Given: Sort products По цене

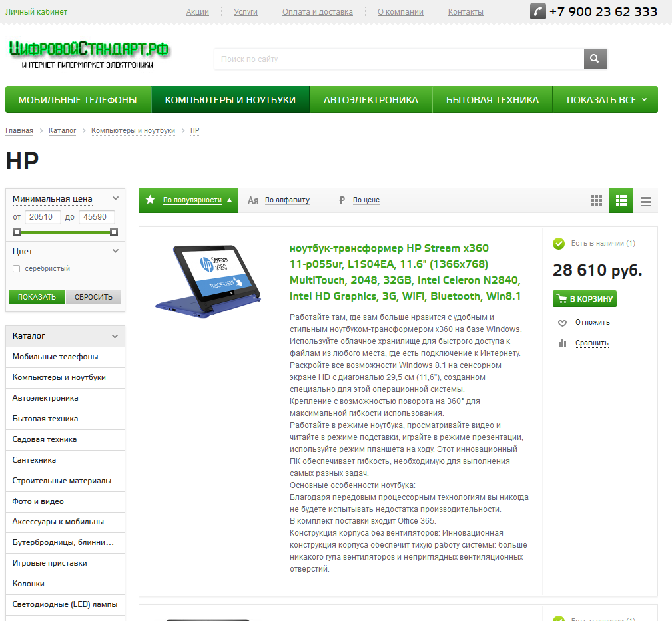Looking at the screenshot, I should [x=366, y=200].
